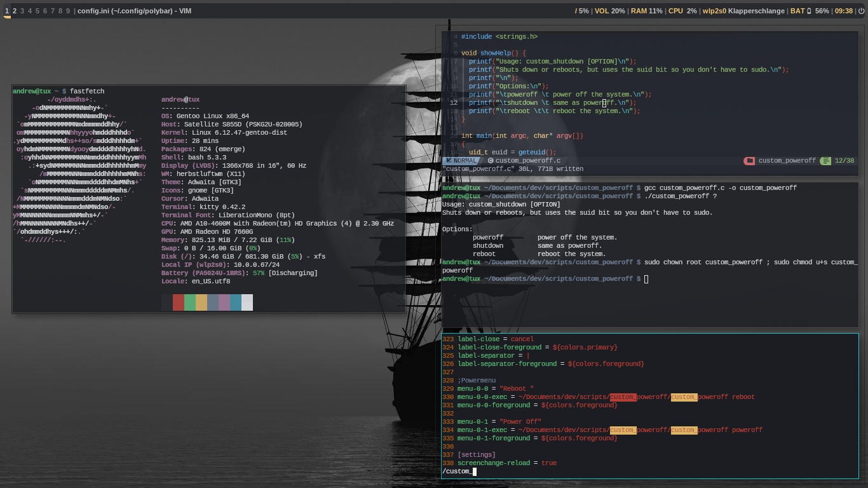Click the 'Usage: custom_shutdown [OPTION]' output line

click(x=501, y=205)
